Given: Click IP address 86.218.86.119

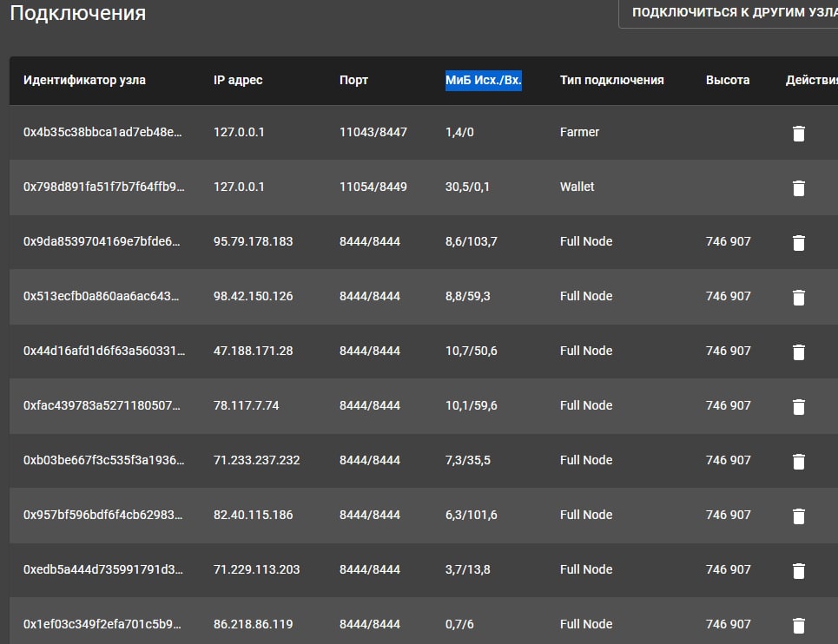Looking at the screenshot, I should click(x=254, y=624).
